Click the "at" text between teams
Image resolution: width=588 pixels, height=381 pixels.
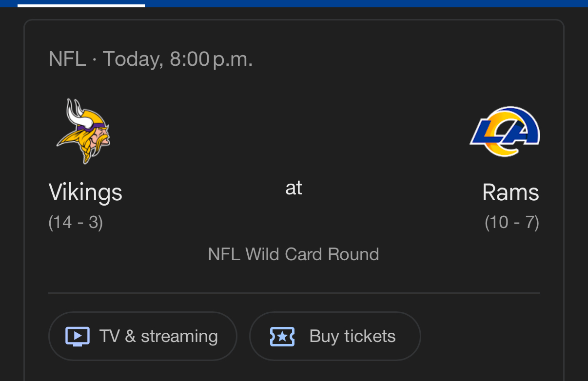tap(294, 188)
